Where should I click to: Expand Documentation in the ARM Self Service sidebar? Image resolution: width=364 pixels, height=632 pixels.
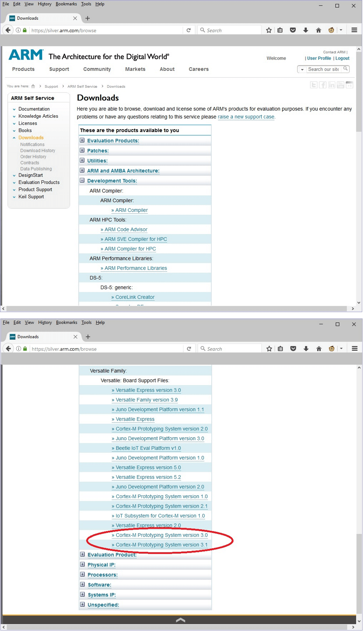click(x=14, y=109)
